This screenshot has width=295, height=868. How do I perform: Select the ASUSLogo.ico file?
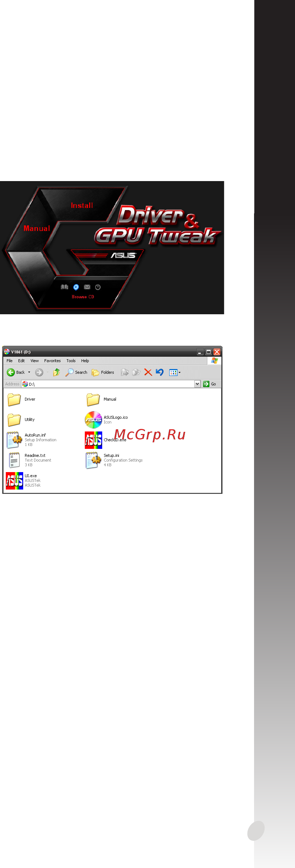tap(106, 420)
